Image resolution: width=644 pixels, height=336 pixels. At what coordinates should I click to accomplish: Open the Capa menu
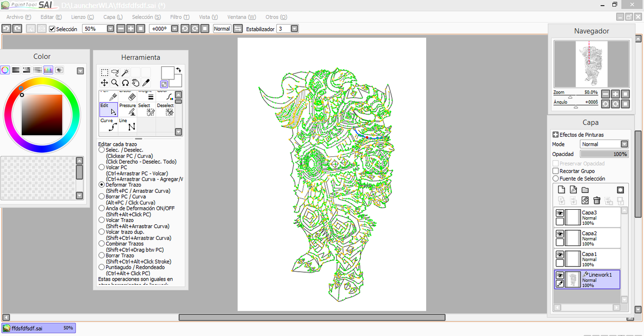[113, 17]
